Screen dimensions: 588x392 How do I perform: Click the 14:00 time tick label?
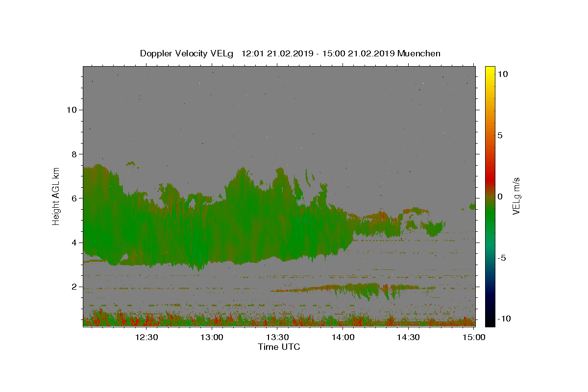(x=343, y=337)
